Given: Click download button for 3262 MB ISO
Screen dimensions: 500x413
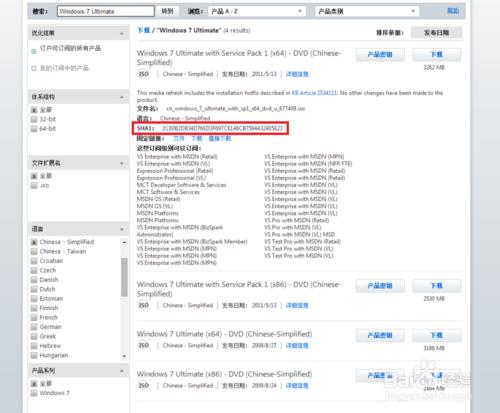Looking at the screenshot, I should pyautogui.click(x=437, y=54).
